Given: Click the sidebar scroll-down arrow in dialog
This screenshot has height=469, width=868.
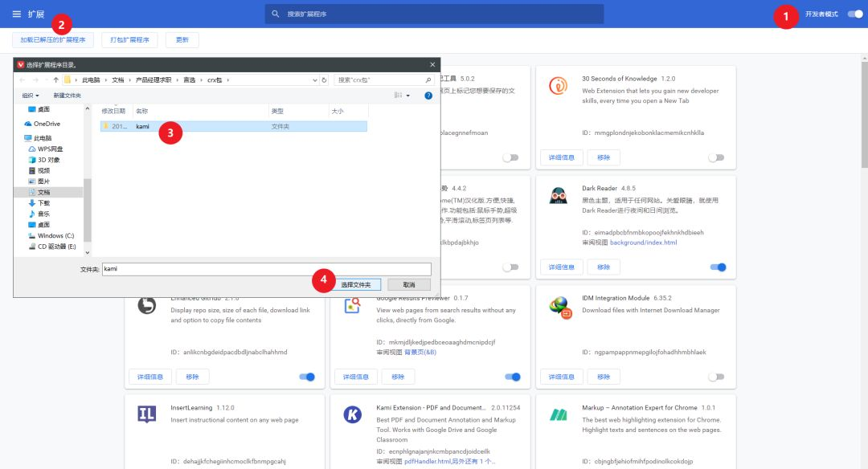Looking at the screenshot, I should tap(87, 253).
